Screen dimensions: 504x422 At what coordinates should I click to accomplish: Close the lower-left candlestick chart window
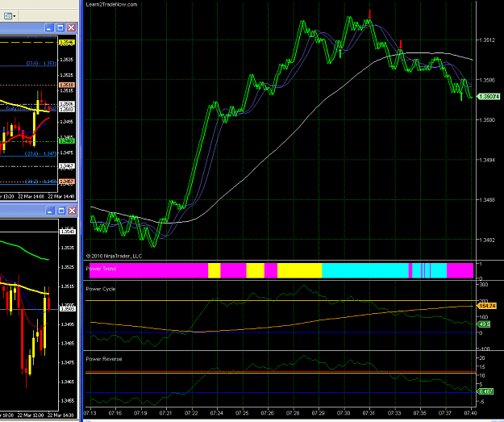click(72, 211)
